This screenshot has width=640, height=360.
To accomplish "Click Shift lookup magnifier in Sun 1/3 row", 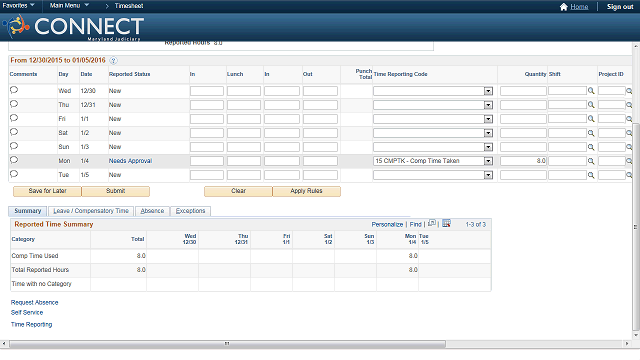I will coord(591,147).
